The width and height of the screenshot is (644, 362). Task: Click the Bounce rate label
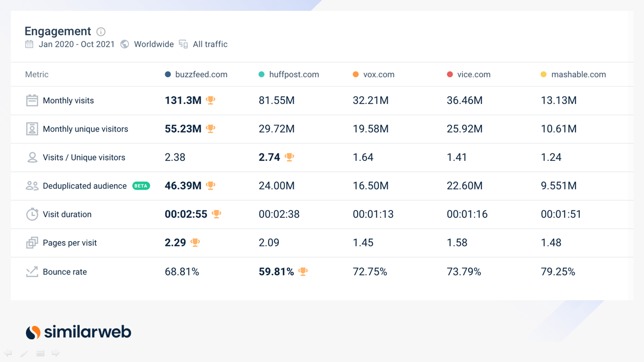65,272
